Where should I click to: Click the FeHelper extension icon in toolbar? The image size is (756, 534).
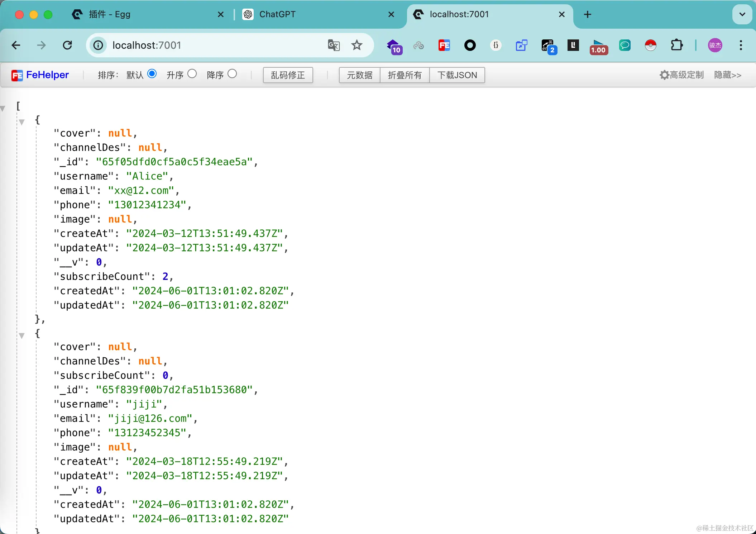pyautogui.click(x=444, y=46)
